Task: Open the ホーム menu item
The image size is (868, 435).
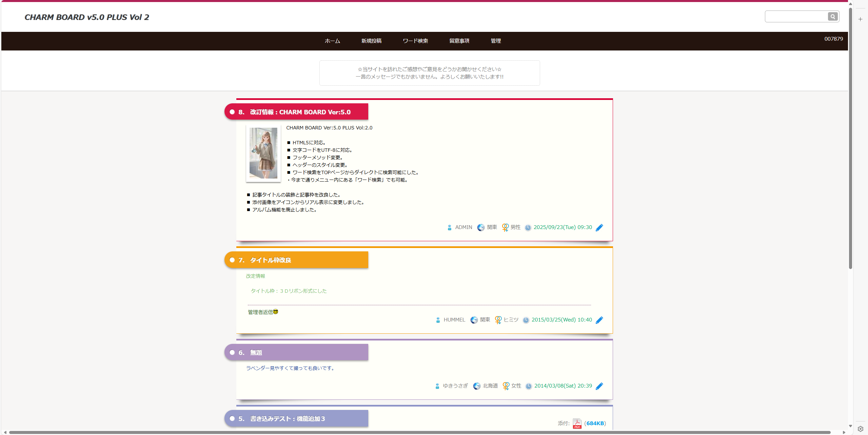Action: tap(332, 41)
